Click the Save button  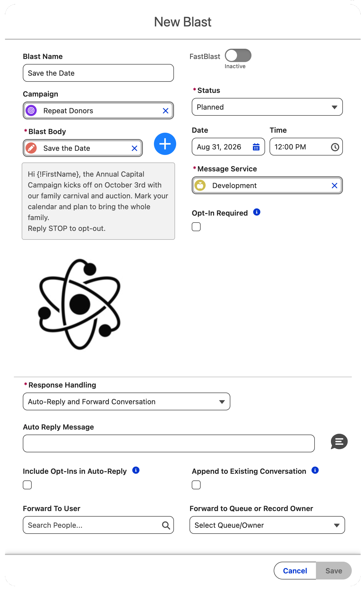[334, 571]
